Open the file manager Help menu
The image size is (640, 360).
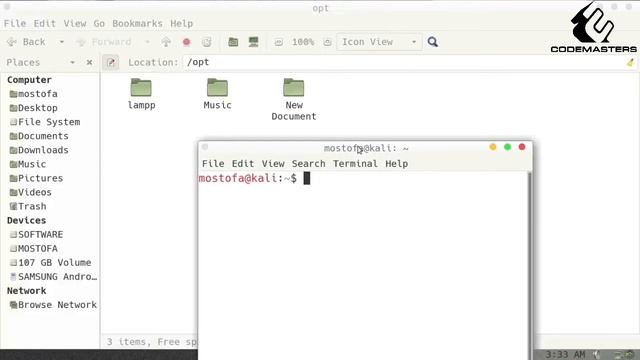(x=181, y=23)
